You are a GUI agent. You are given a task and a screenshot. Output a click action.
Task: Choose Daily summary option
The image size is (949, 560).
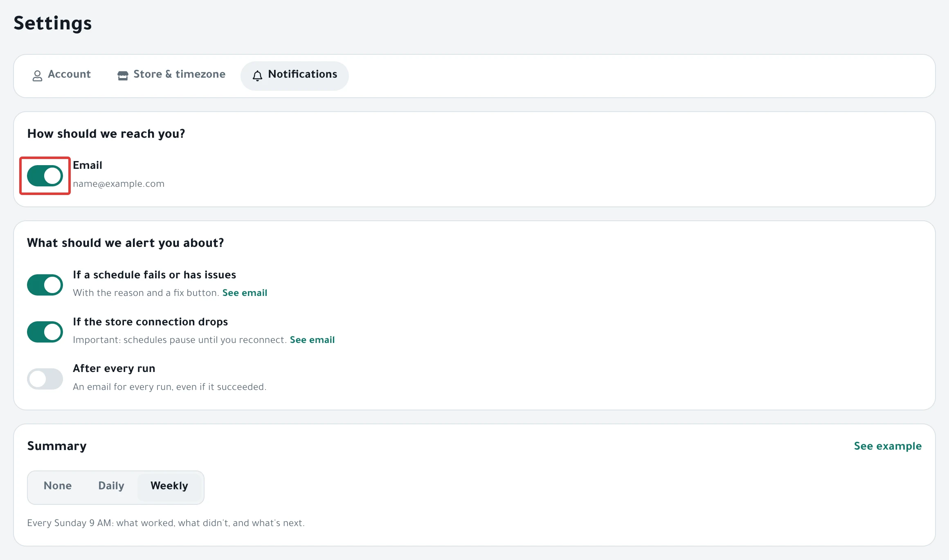coord(111,486)
